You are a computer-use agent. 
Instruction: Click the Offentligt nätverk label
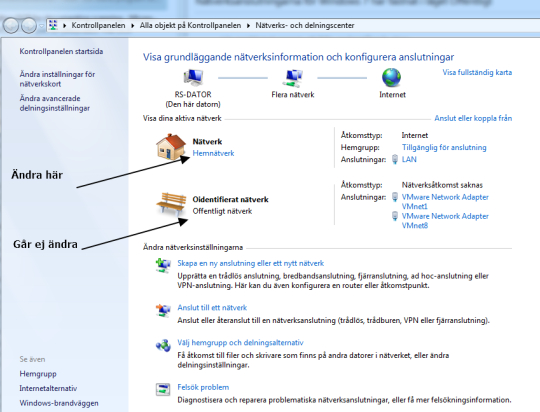click(222, 211)
